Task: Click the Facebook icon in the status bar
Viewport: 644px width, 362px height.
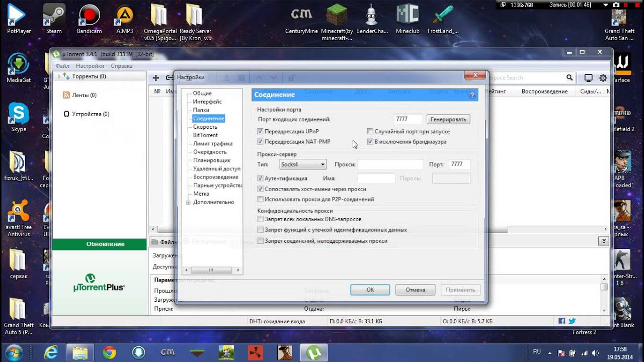Action: (562, 321)
